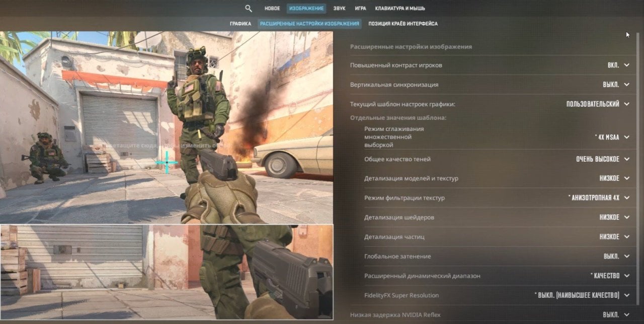The height and width of the screenshot is (324, 644).
Task: Switch to the Звук tab
Action: pos(340,9)
